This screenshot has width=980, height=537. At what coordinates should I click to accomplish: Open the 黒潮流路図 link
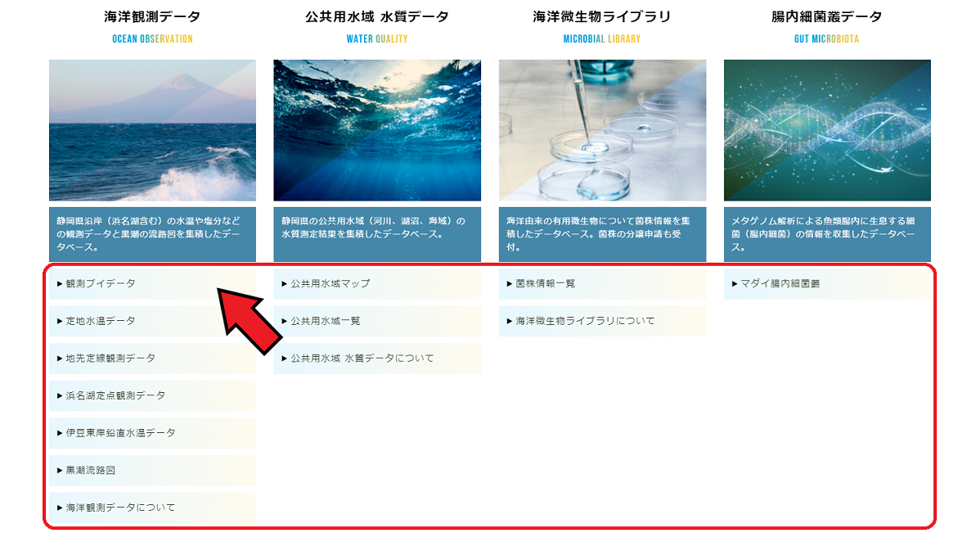pos(152,471)
